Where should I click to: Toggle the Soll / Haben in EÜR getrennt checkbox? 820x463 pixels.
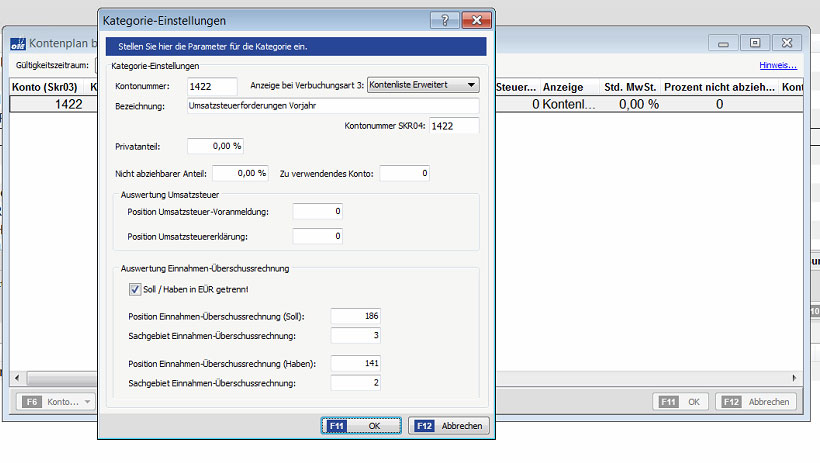[x=135, y=289]
